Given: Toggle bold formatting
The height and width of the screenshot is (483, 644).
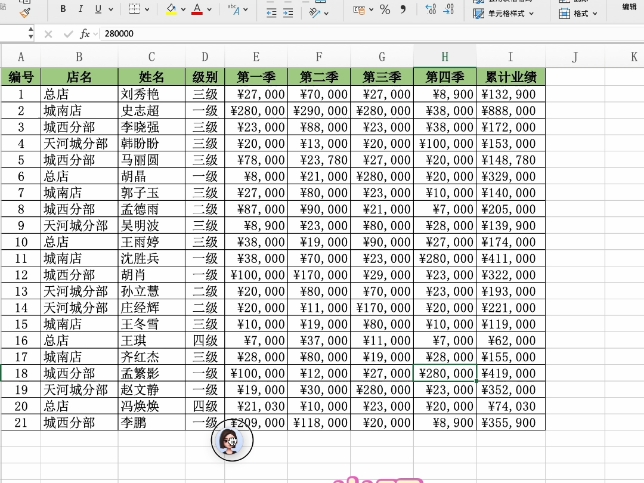Looking at the screenshot, I should (x=63, y=9).
